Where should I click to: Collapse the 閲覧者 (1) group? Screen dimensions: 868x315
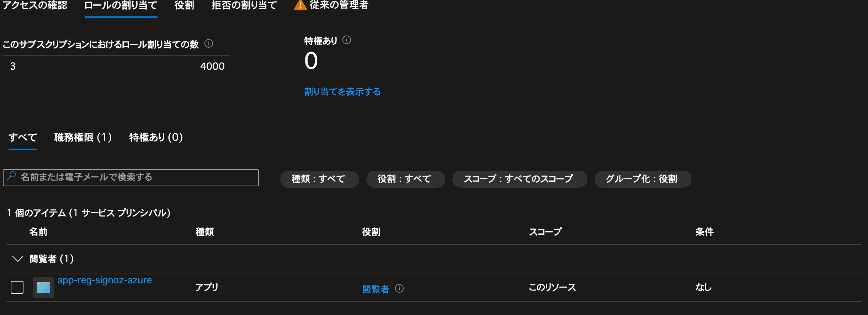click(17, 259)
